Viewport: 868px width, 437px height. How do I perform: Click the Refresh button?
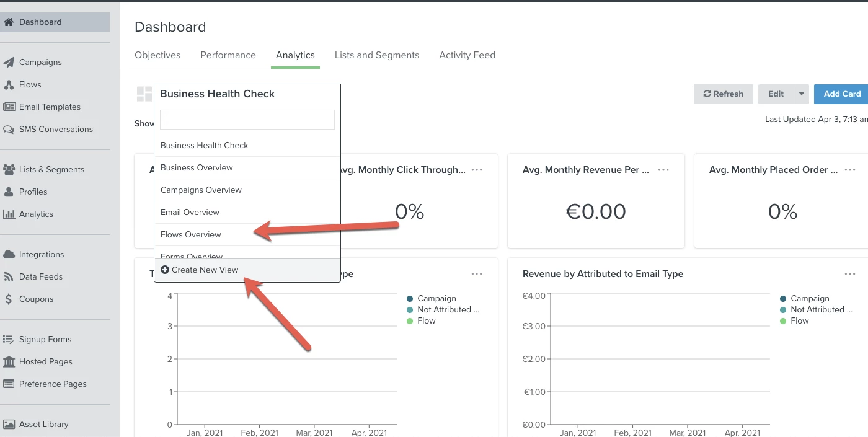(724, 94)
